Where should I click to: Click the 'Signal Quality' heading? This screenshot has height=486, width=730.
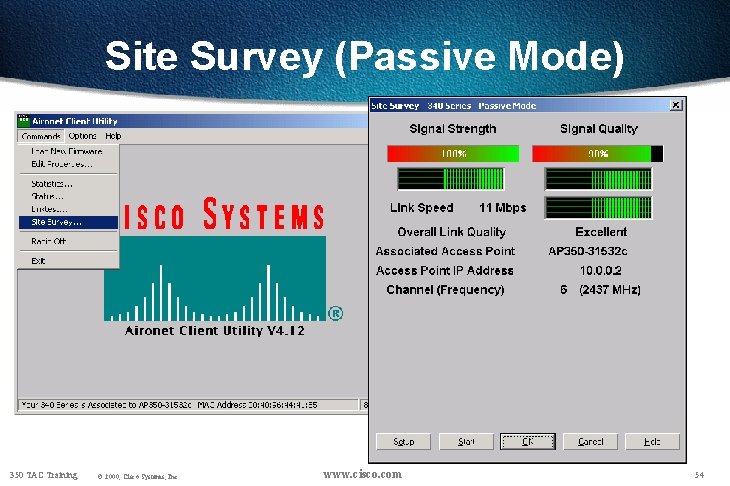click(x=599, y=129)
